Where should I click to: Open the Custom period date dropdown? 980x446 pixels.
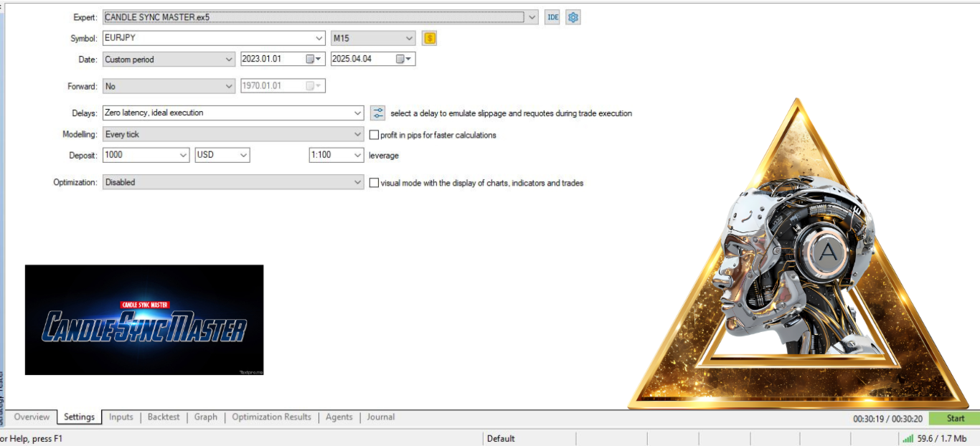click(x=229, y=60)
